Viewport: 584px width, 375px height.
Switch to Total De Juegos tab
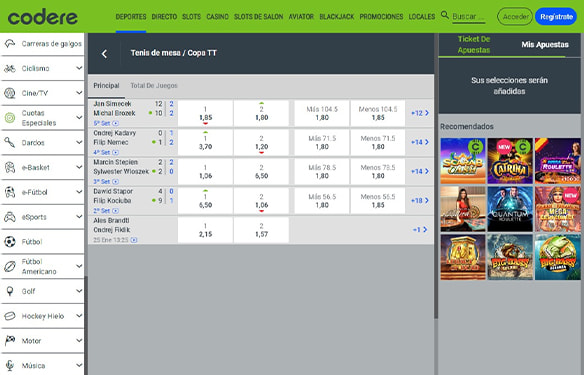(154, 86)
